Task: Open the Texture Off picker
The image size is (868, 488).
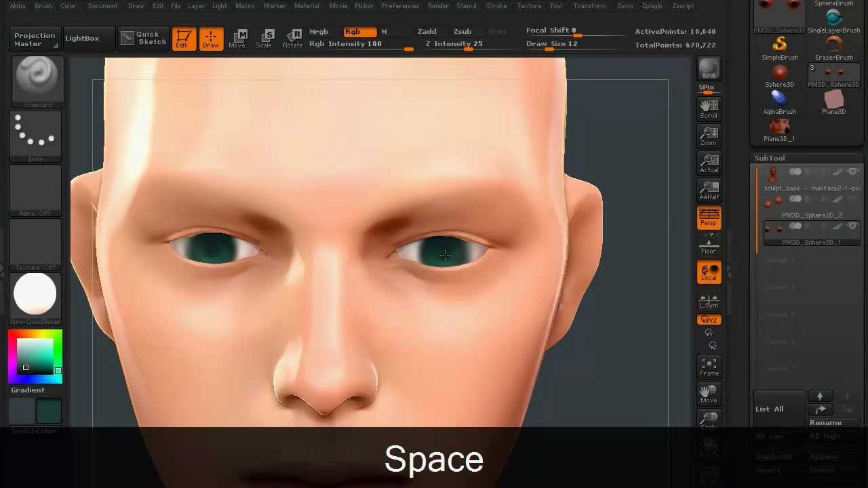Action: [x=35, y=245]
